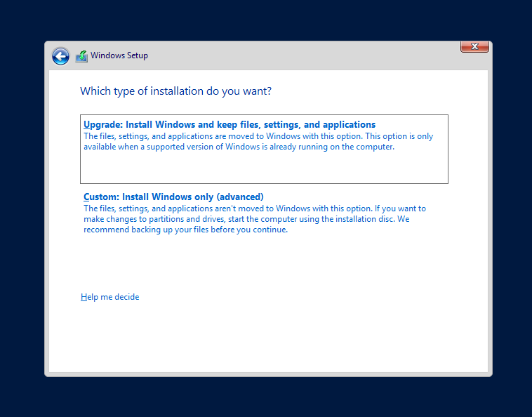Click the Custom option description paragraph
This screenshot has height=417, width=532.
click(x=254, y=219)
